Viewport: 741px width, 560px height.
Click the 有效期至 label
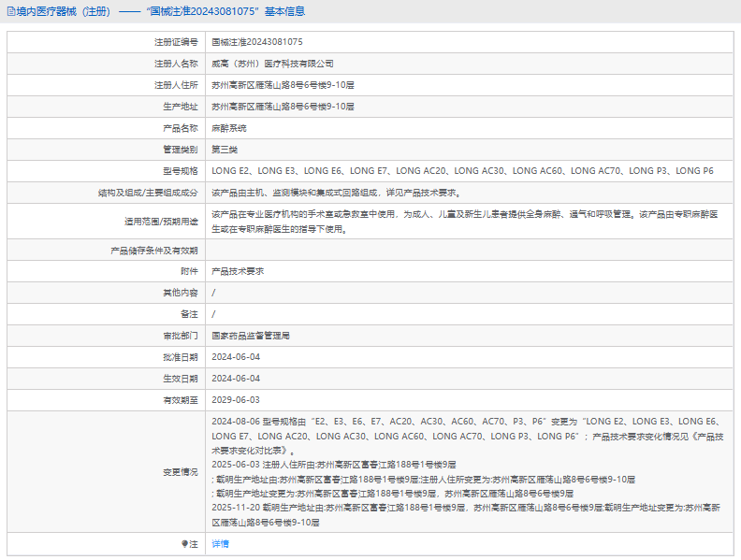[181, 400]
